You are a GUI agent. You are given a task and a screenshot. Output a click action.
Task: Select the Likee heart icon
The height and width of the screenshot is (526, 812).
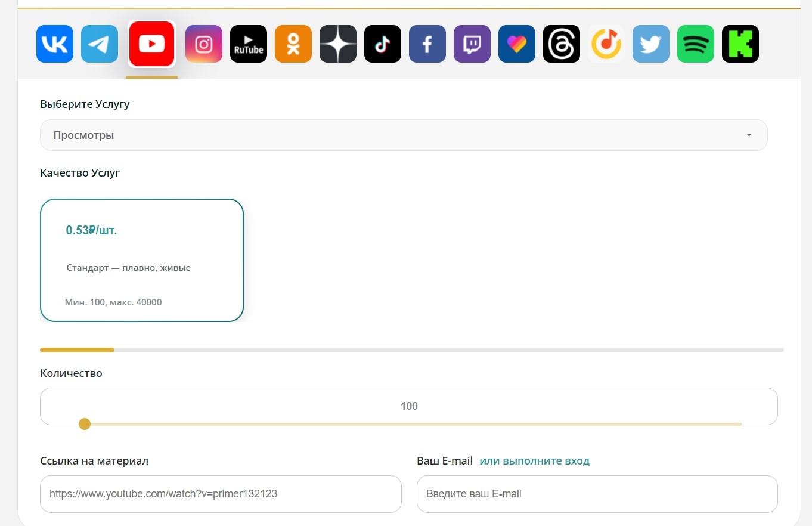(517, 44)
